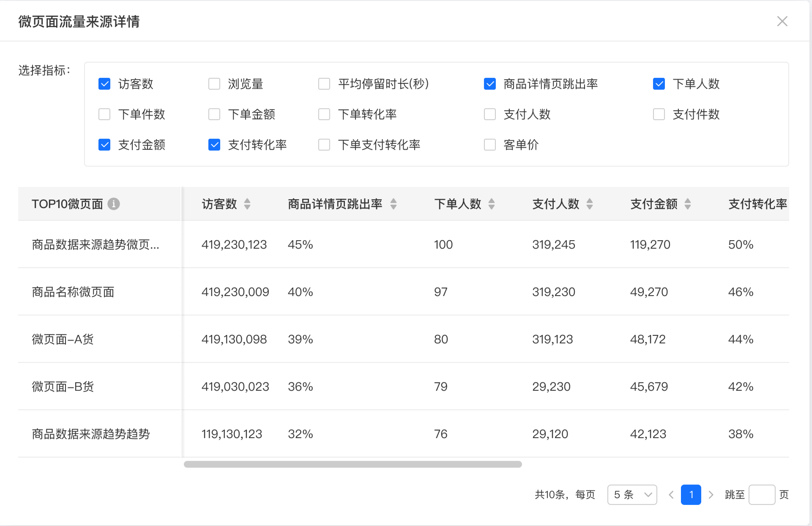Click the TOP10微页面 column header
The image size is (812, 526).
coord(68,204)
